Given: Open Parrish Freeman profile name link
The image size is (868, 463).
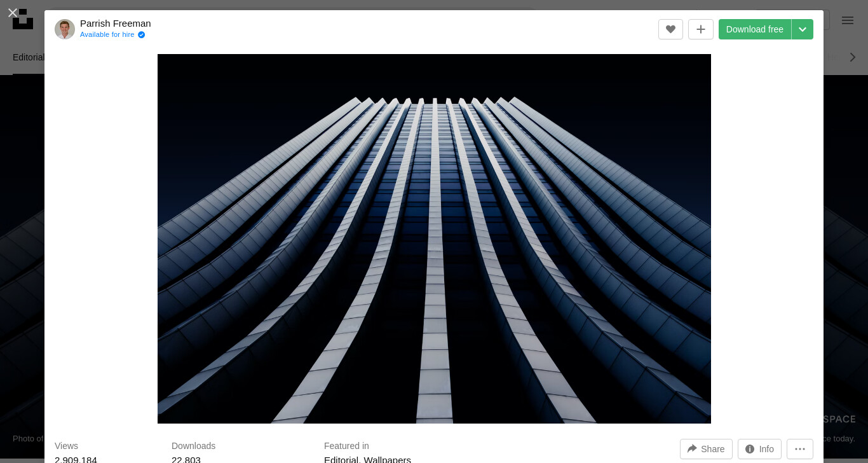Looking at the screenshot, I should (x=116, y=24).
